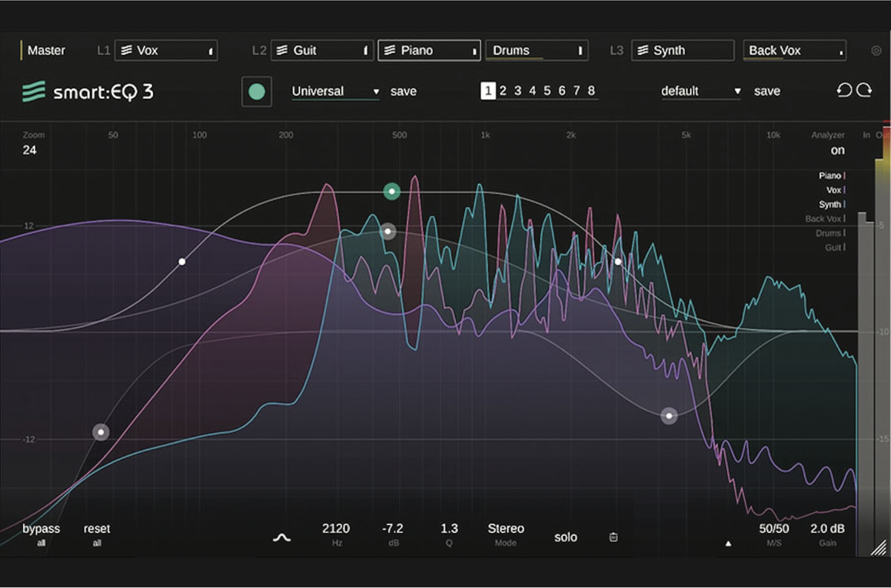Click the window resize grip icon
The image size is (891, 588).
(879, 548)
